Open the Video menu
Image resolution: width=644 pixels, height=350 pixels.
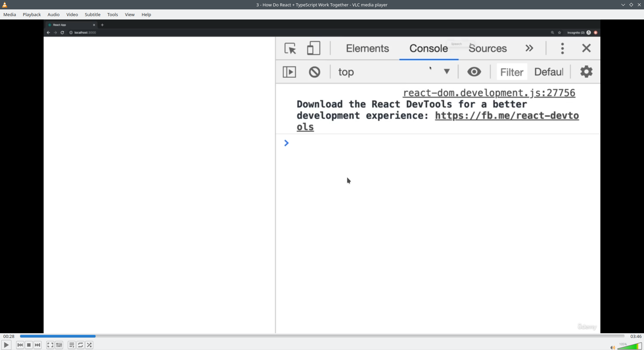click(72, 14)
